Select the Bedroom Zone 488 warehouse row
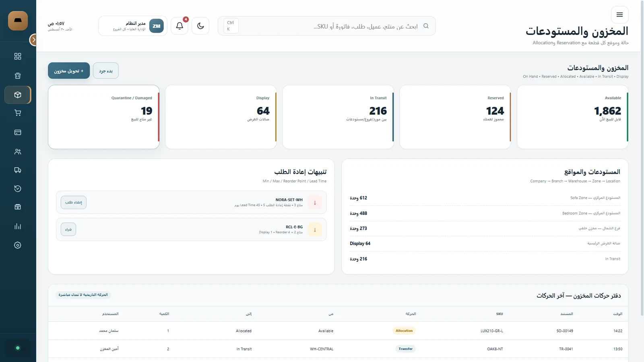Screen dimensions: 644x362 [485, 213]
